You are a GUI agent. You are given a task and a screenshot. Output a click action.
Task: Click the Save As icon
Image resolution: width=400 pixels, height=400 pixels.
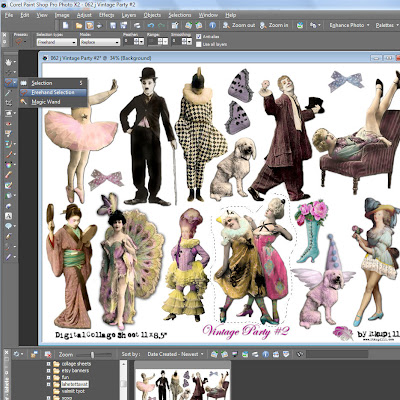click(x=124, y=25)
